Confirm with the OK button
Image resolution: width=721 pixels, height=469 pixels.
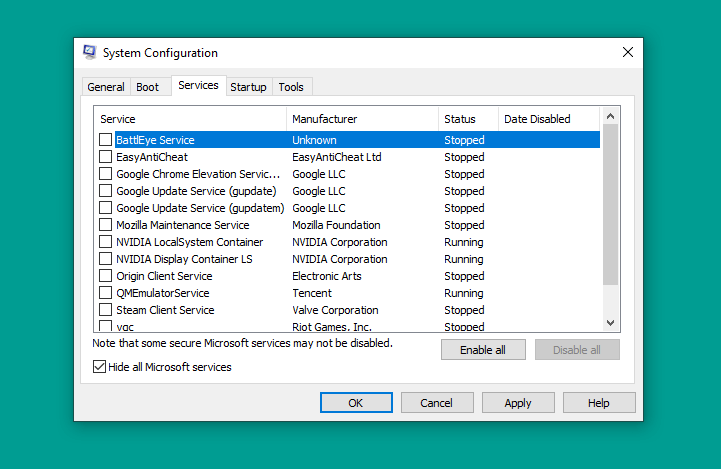tap(356, 403)
